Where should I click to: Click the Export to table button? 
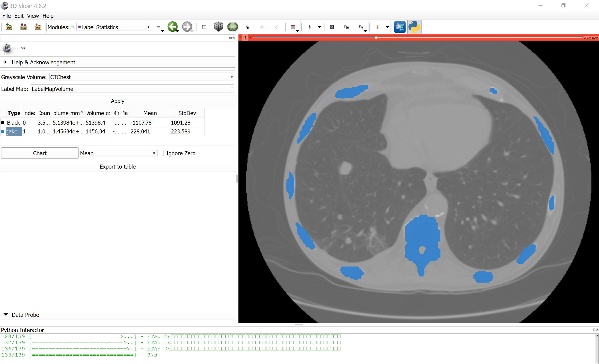pos(118,166)
